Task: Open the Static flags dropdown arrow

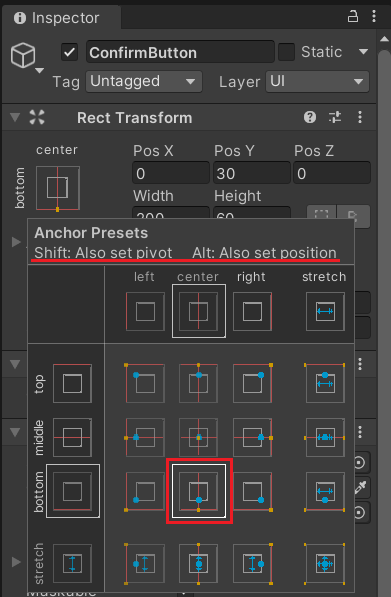Action: click(364, 52)
